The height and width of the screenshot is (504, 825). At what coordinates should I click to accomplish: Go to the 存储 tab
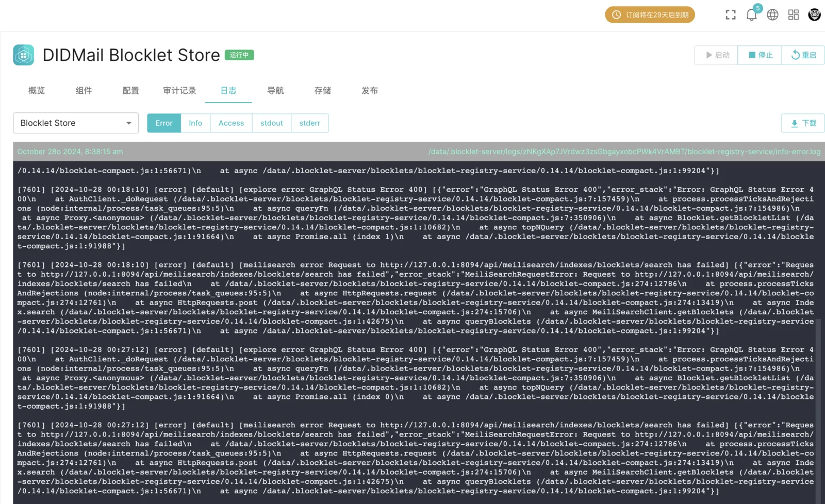[322, 91]
